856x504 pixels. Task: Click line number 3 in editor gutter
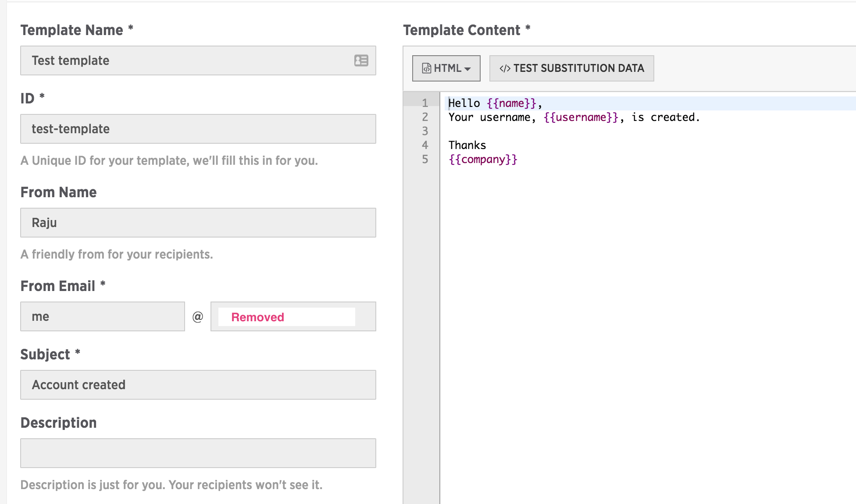pos(424,131)
